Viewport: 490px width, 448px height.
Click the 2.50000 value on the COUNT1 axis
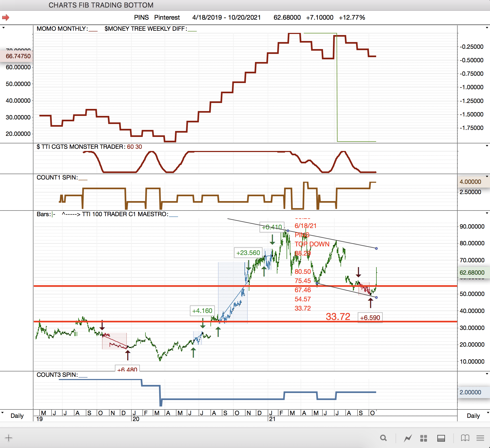pyautogui.click(x=470, y=192)
